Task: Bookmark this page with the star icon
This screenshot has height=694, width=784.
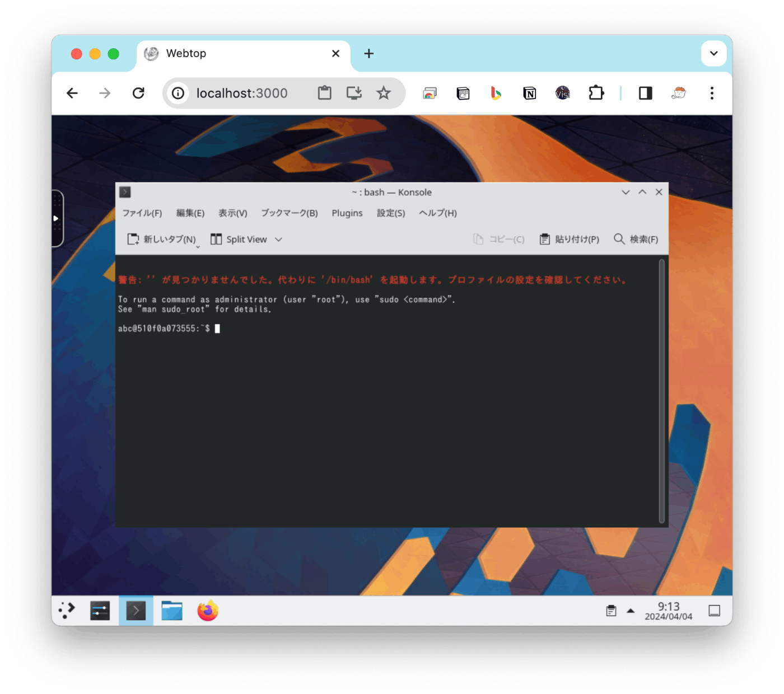Action: [x=384, y=93]
